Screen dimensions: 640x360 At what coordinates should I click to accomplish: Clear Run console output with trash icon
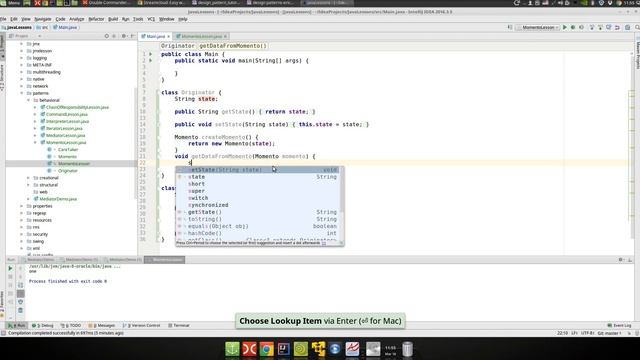20,311
